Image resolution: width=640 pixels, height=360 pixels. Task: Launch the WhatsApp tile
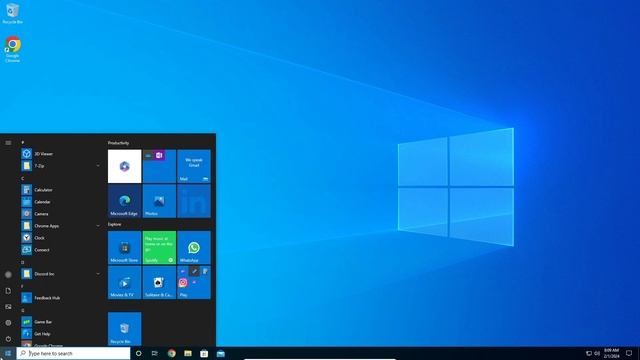tap(194, 248)
